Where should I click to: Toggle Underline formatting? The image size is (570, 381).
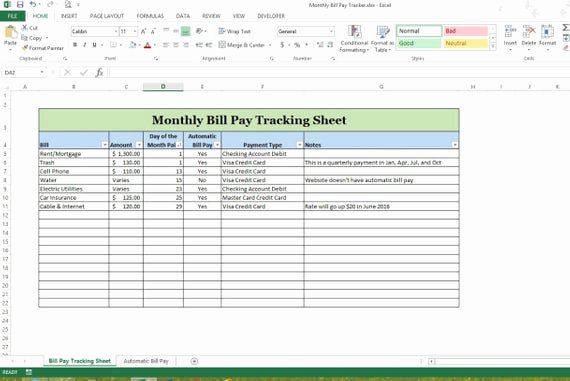94,45
